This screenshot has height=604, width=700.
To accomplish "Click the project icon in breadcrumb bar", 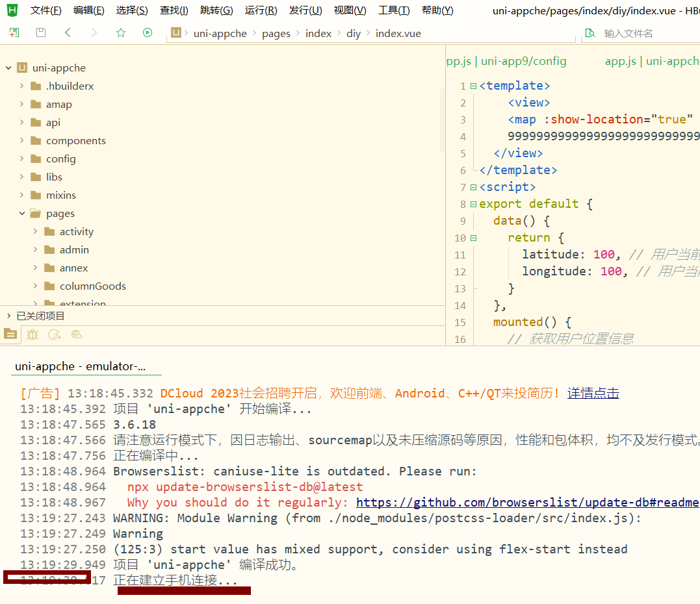I will click(x=176, y=32).
